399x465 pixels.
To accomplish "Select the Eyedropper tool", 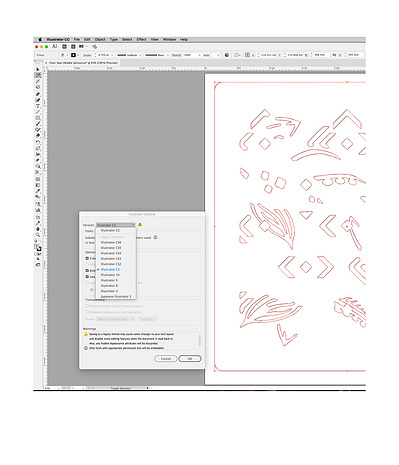I will (x=38, y=191).
